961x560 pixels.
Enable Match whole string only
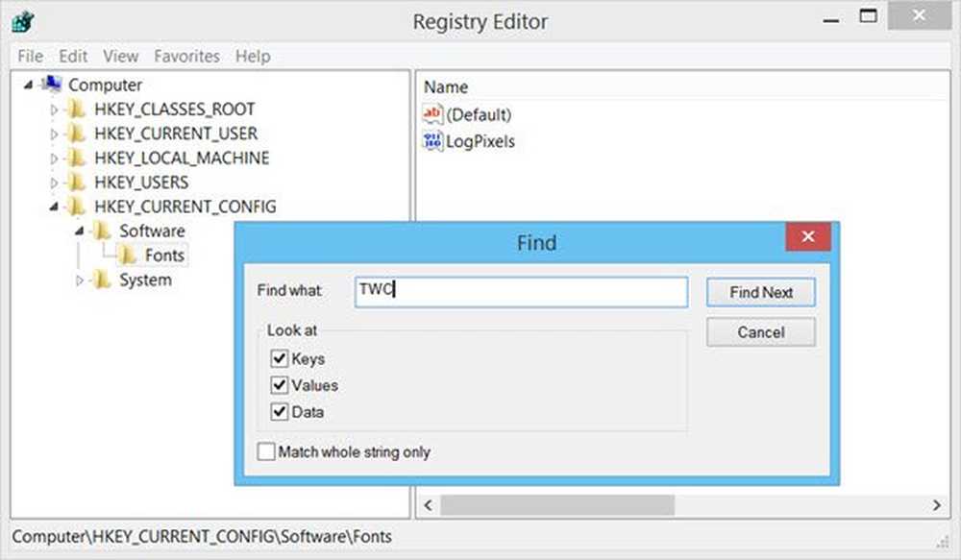pyautogui.click(x=266, y=451)
